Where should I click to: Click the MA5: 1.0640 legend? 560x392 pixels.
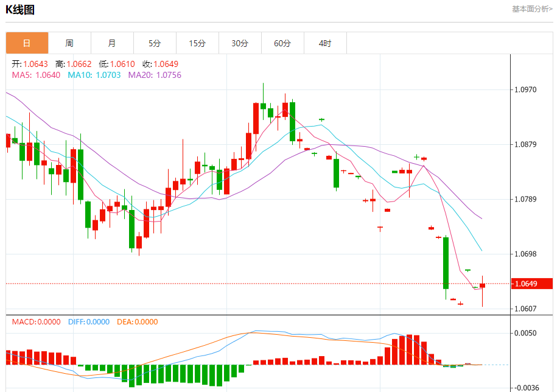click(x=36, y=75)
